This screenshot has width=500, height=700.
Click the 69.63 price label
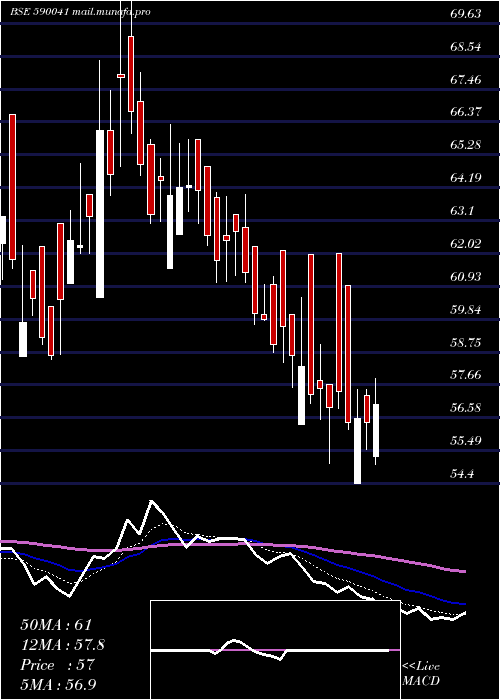pos(466,14)
